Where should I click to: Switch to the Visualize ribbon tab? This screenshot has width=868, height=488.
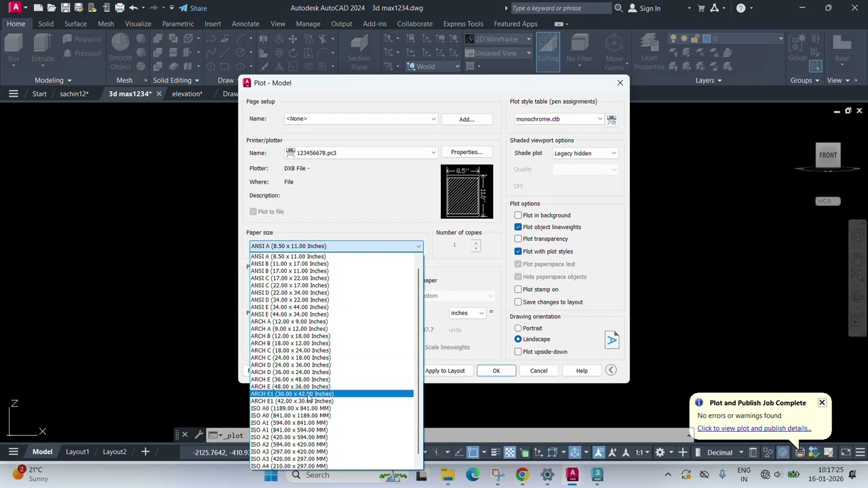[x=138, y=24]
